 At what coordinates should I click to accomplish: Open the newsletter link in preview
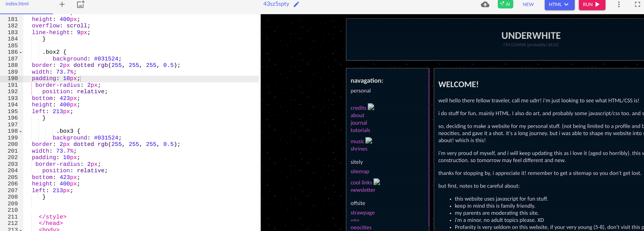pyautogui.click(x=363, y=190)
